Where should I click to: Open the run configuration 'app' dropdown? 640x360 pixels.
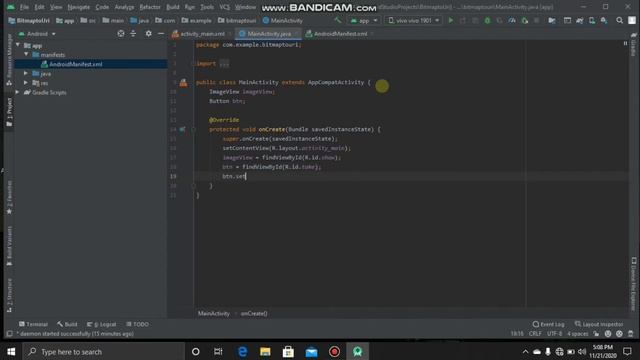364,20
